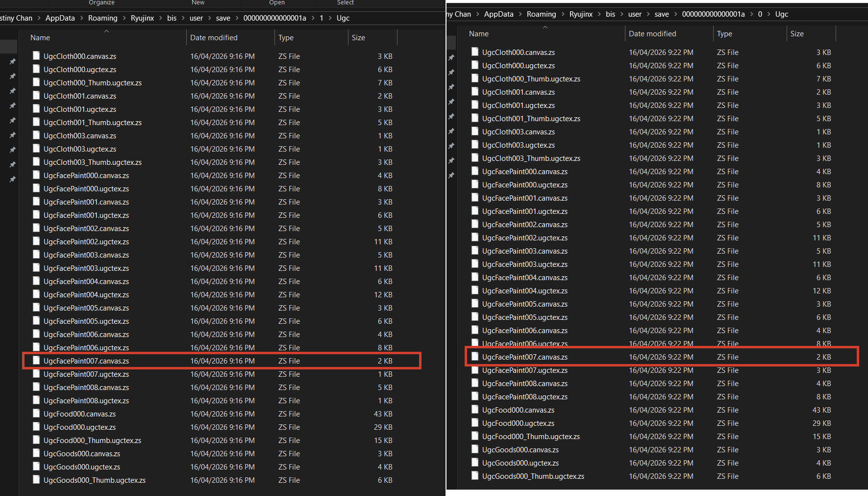Screen dimensions: 868x496
Task: Open chevron after Ryujinx in left window breadcrumb
Action: (x=160, y=18)
